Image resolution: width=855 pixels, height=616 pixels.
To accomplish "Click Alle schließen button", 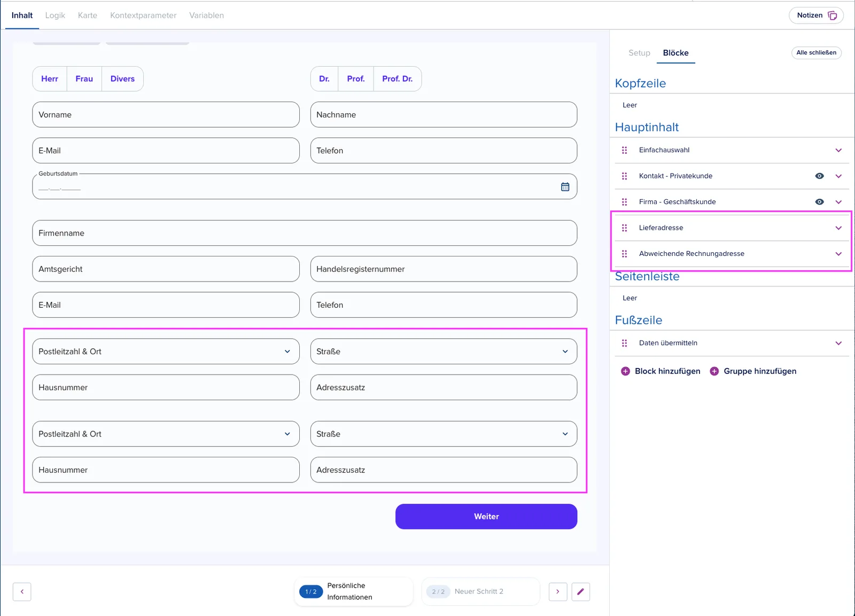I will pos(816,53).
